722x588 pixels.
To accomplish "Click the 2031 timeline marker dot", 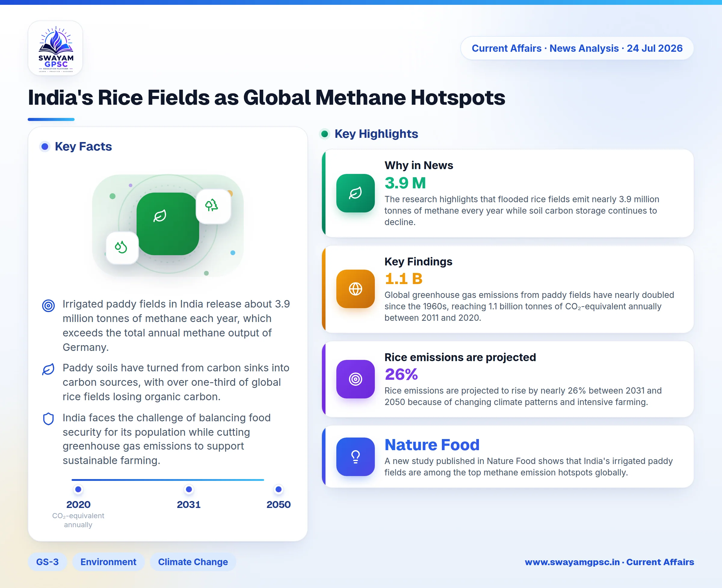I will coord(189,489).
